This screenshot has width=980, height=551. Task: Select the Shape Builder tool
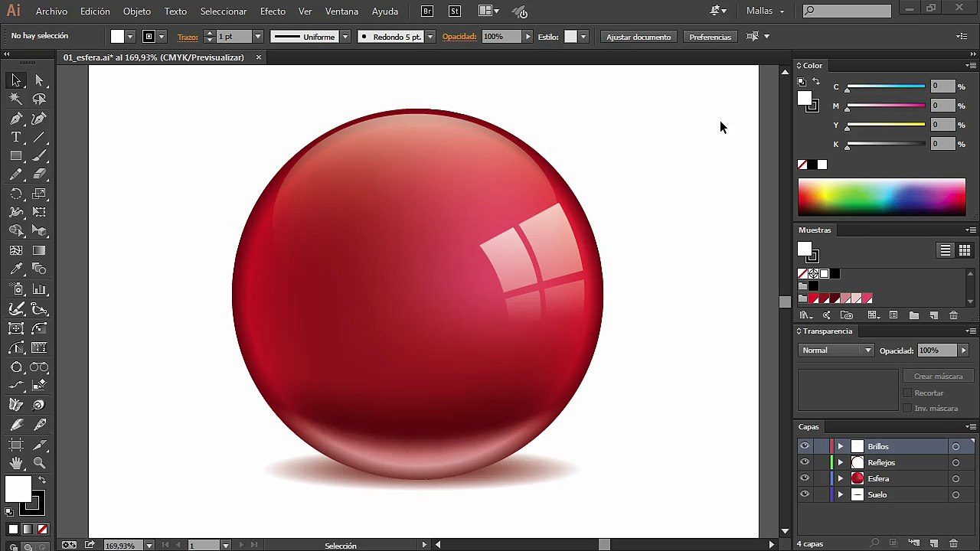(x=16, y=231)
